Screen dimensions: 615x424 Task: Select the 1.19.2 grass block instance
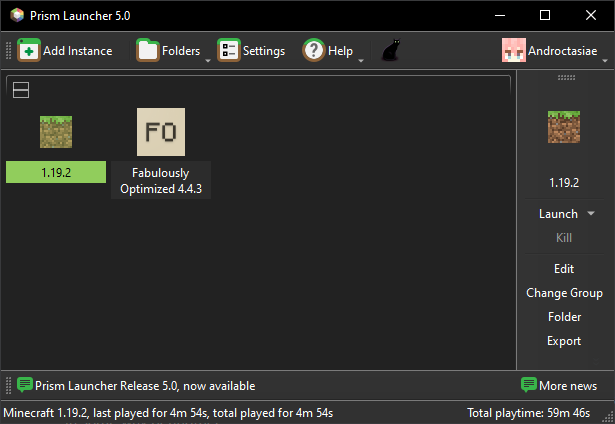(56, 133)
